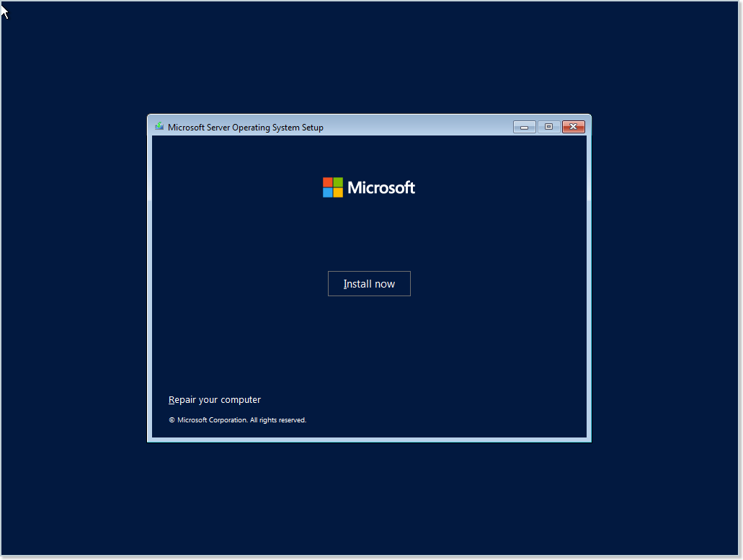Close the Server Operating System Setup window
This screenshot has width=743, height=560.
[x=573, y=126]
